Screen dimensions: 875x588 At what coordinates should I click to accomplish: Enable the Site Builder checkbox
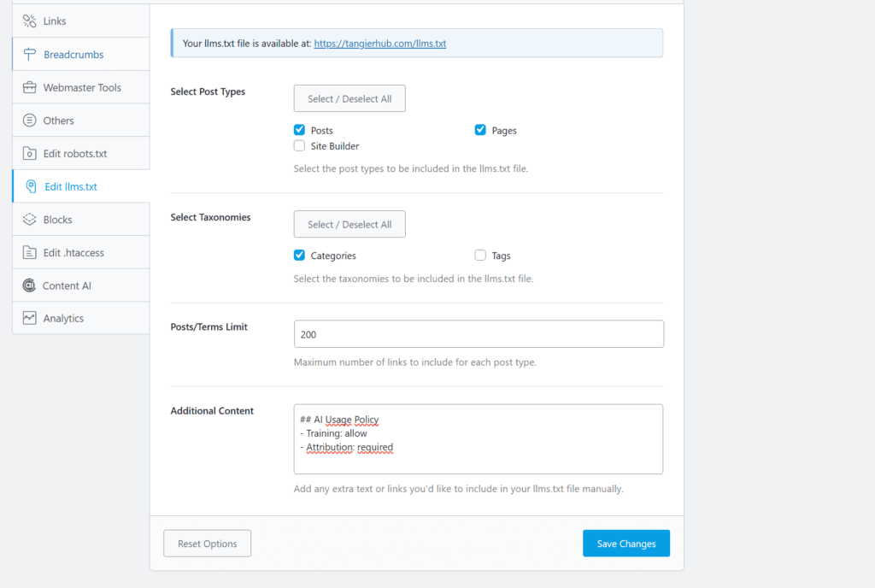coord(299,146)
